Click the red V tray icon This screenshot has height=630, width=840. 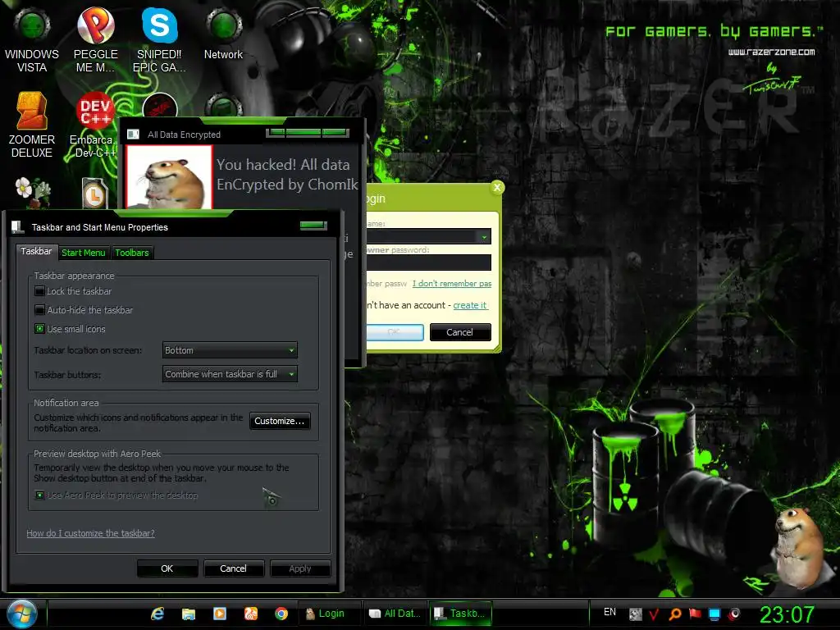(x=654, y=614)
